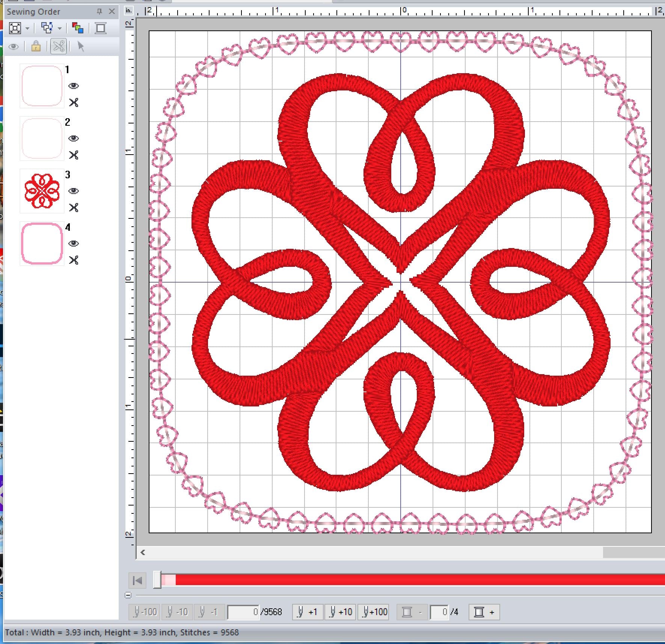Toggle eye icon for sewing item 4
This screenshot has height=644, width=665.
74,244
